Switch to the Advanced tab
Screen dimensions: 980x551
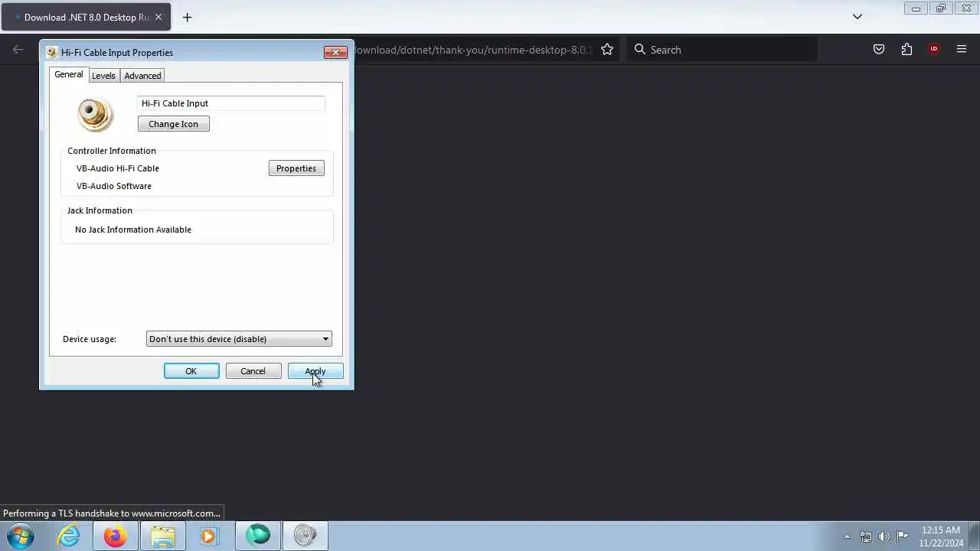[x=142, y=76]
